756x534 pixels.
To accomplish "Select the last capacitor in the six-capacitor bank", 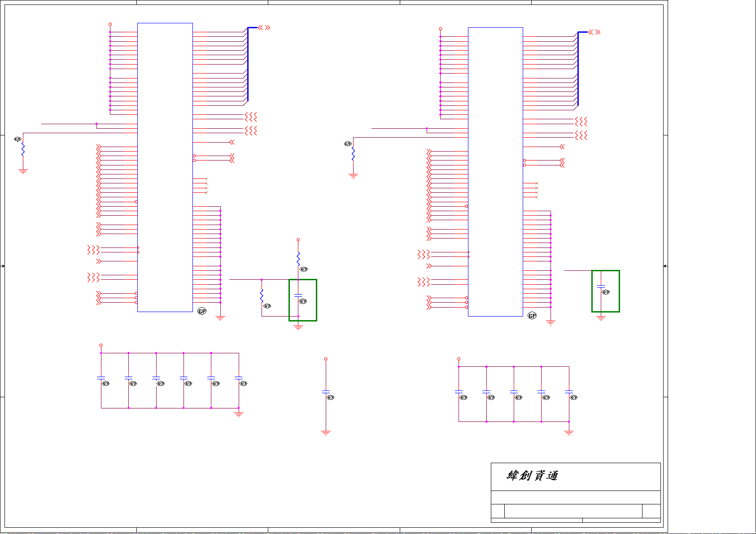I will pos(239,378).
